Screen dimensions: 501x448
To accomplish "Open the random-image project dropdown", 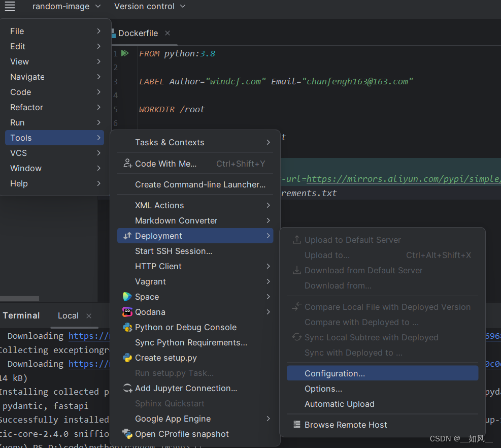I will click(62, 7).
